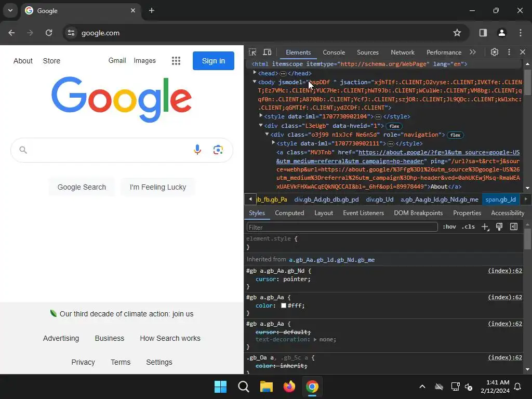
Task: Open a new tab with plus button
Action: pyautogui.click(x=152, y=10)
